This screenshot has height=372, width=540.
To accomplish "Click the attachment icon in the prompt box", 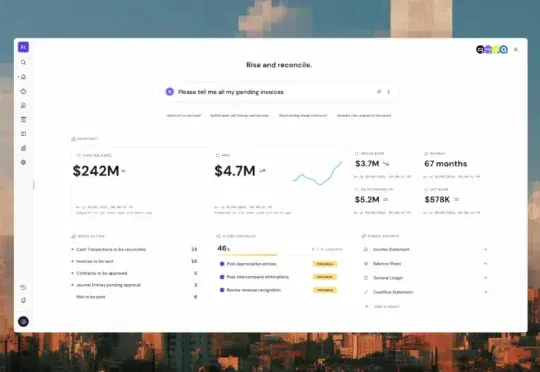I will point(379,92).
